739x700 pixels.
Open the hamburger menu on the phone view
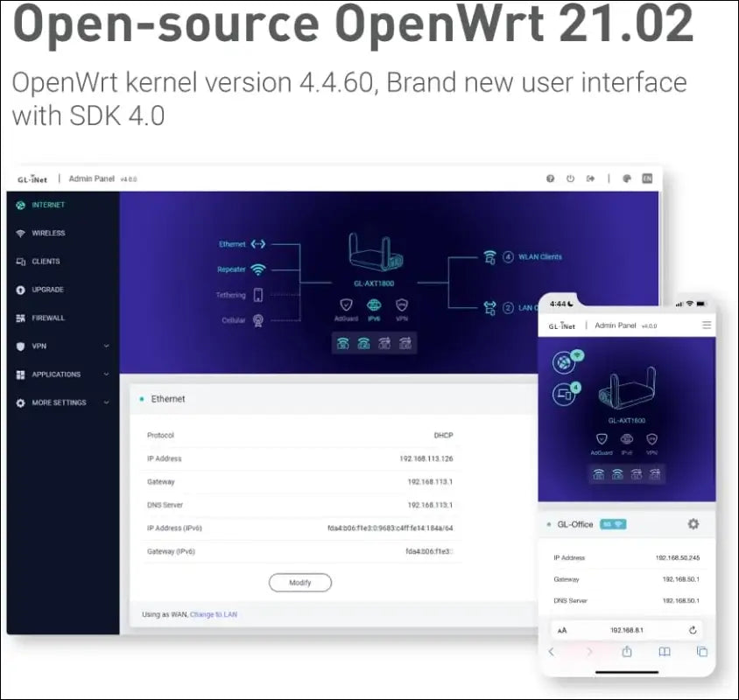(707, 325)
